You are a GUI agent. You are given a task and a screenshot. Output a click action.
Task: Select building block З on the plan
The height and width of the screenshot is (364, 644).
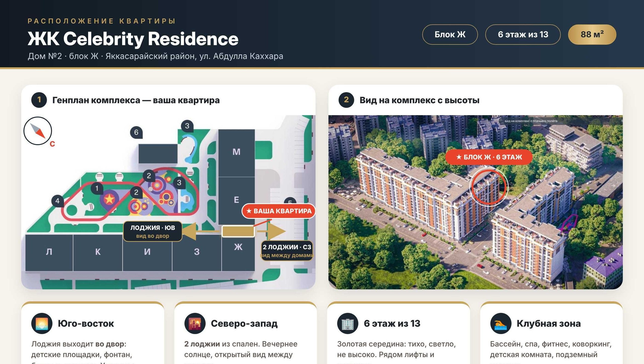pyautogui.click(x=197, y=252)
